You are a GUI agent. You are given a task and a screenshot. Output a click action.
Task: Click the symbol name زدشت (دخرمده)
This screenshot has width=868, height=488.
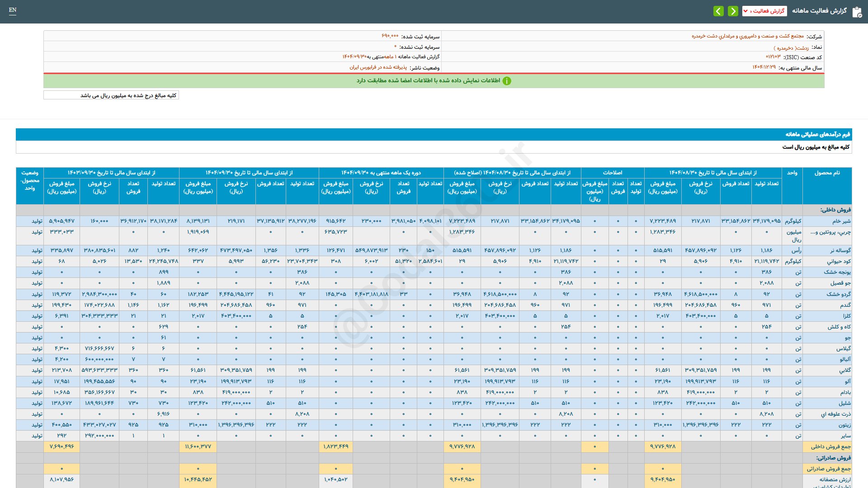click(791, 47)
